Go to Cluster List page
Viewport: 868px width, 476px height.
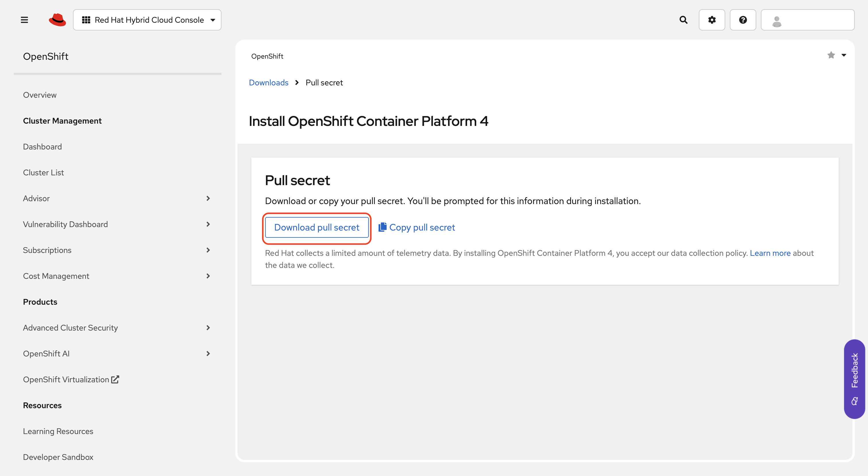(43, 172)
